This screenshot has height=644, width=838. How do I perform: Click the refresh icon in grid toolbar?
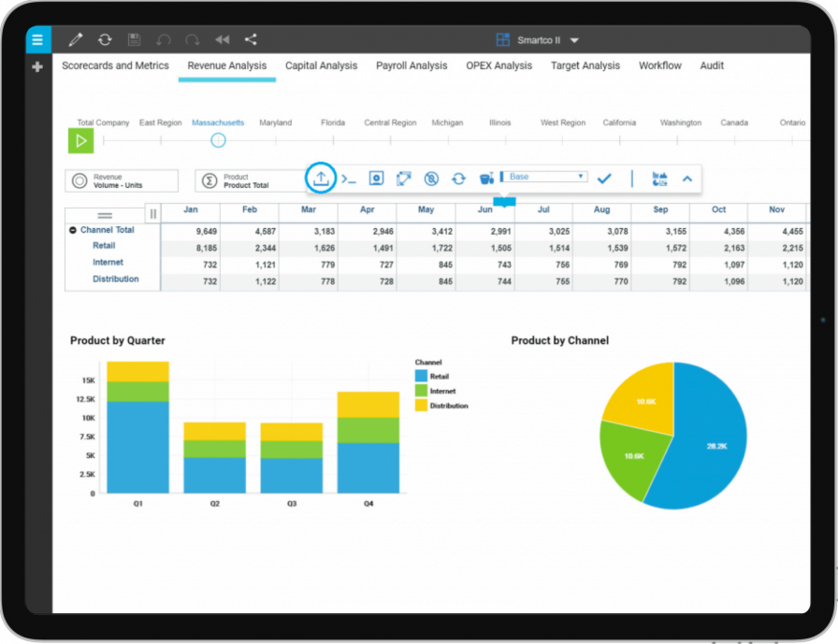coord(458,179)
